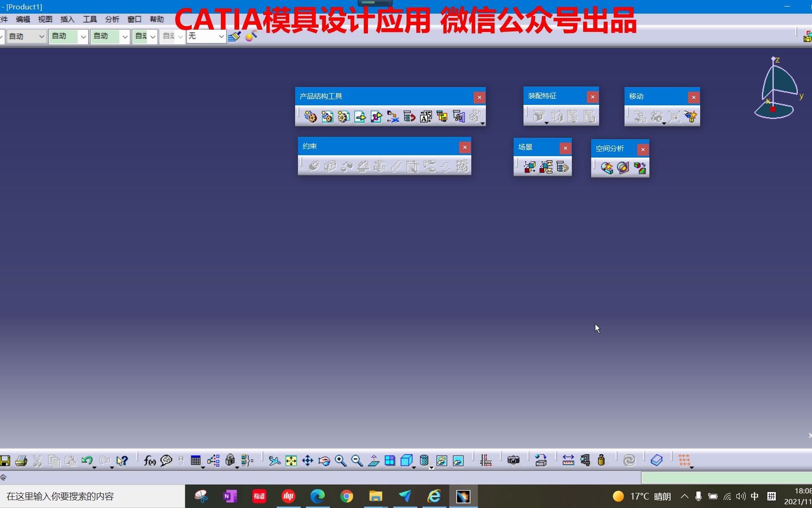Viewport: 812px width, 508px height.
Task: Click the Existing Component icon with arrow
Action: click(x=360, y=116)
